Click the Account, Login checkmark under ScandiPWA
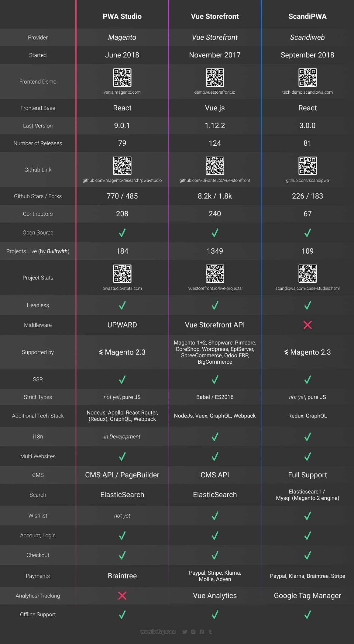The width and height of the screenshot is (354, 644). 308,535
